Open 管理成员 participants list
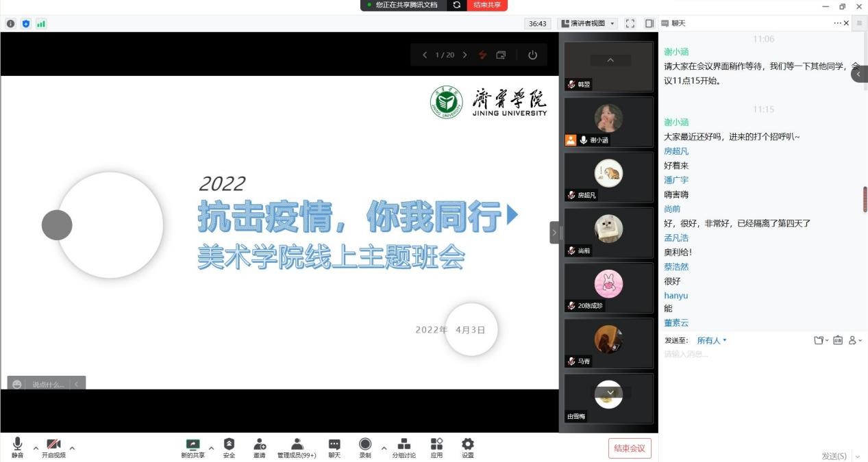Image resolution: width=868 pixels, height=462 pixels. point(297,448)
